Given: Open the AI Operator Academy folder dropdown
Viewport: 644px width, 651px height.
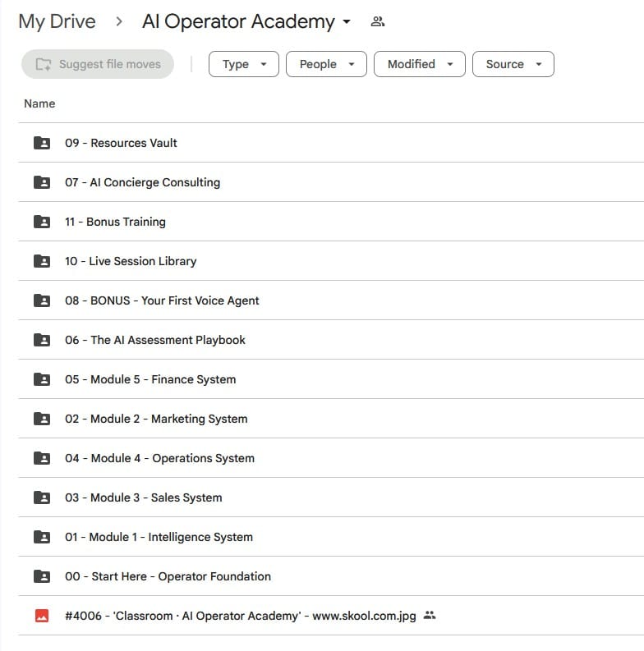Looking at the screenshot, I should (346, 21).
